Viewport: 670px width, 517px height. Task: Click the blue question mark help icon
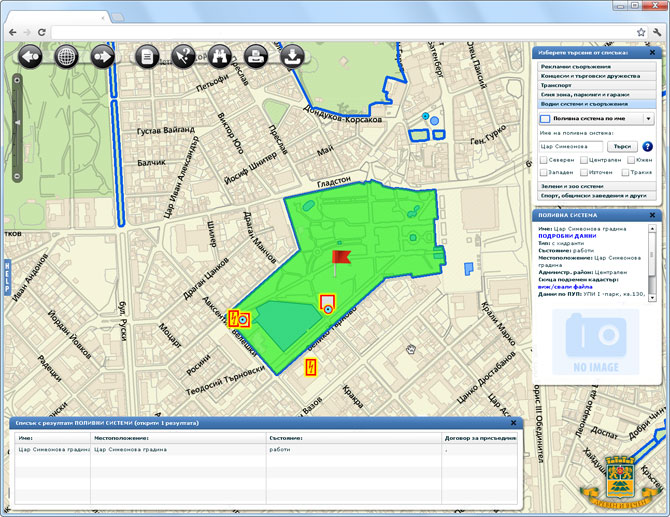[x=647, y=147]
